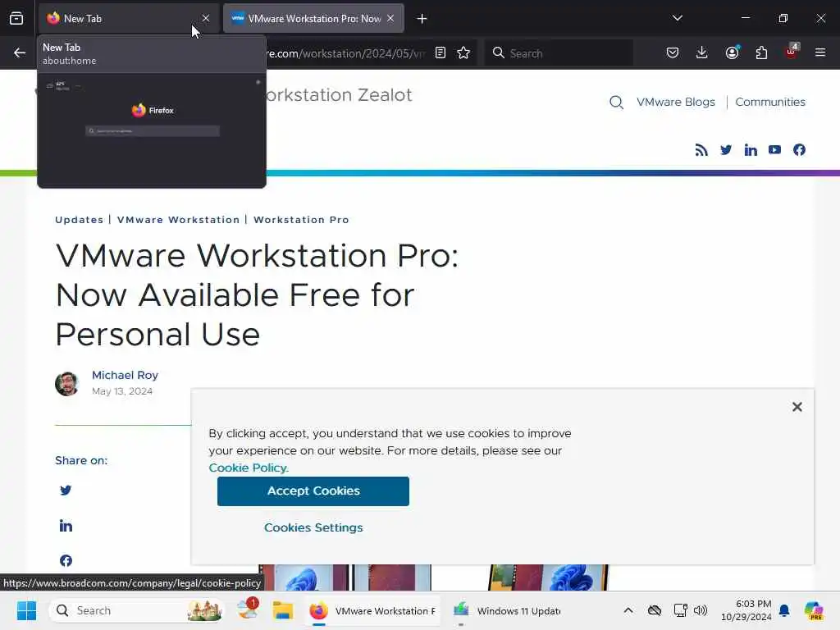Go back to previous page
The height and width of the screenshot is (630, 840).
(x=20, y=52)
